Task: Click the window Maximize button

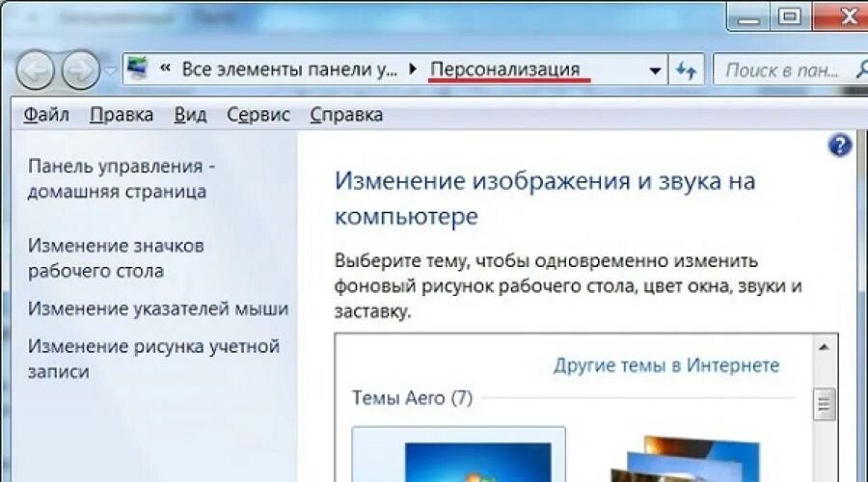Action: pos(791,16)
